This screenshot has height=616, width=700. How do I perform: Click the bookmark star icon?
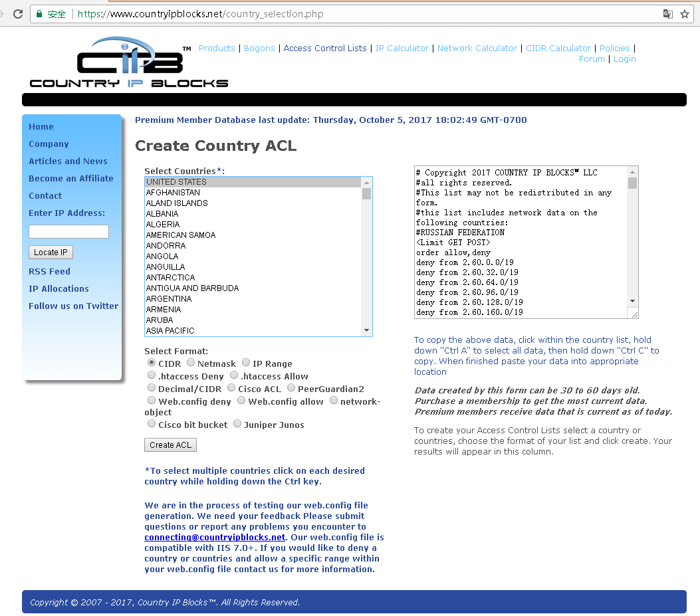coord(684,14)
